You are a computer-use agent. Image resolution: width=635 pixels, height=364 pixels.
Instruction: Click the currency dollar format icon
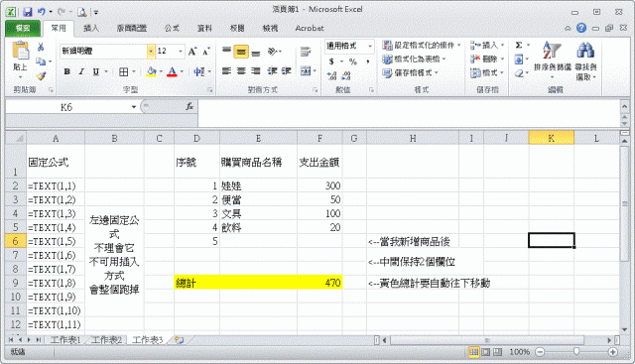(331, 61)
